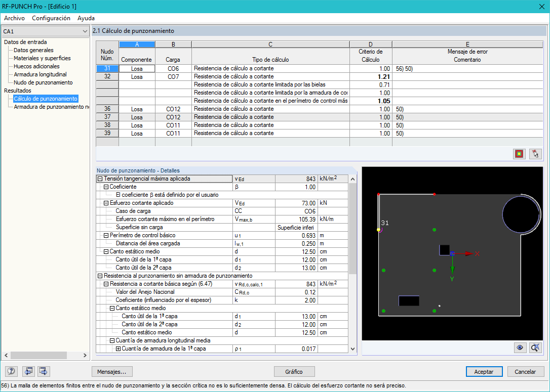Screen dimensions: 550x392
Task: Select node row 32 header
Action: [x=107, y=76]
